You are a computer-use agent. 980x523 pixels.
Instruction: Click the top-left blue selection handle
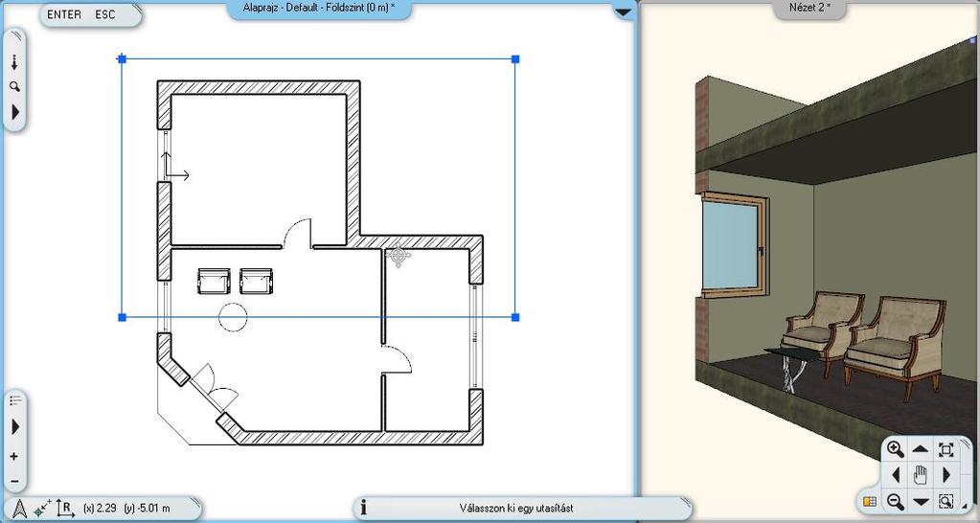click(x=122, y=58)
